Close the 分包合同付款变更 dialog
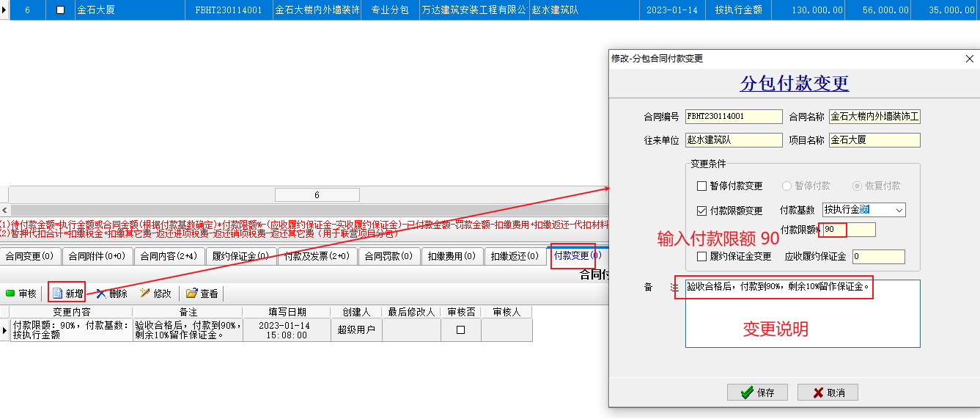Viewport: 980px width, 419px height. [969, 59]
